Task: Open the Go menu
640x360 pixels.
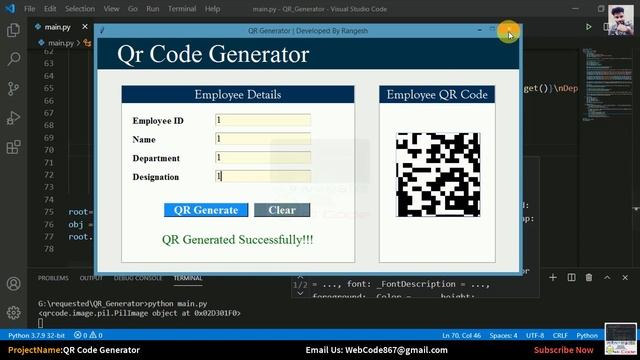Action: pos(133,9)
